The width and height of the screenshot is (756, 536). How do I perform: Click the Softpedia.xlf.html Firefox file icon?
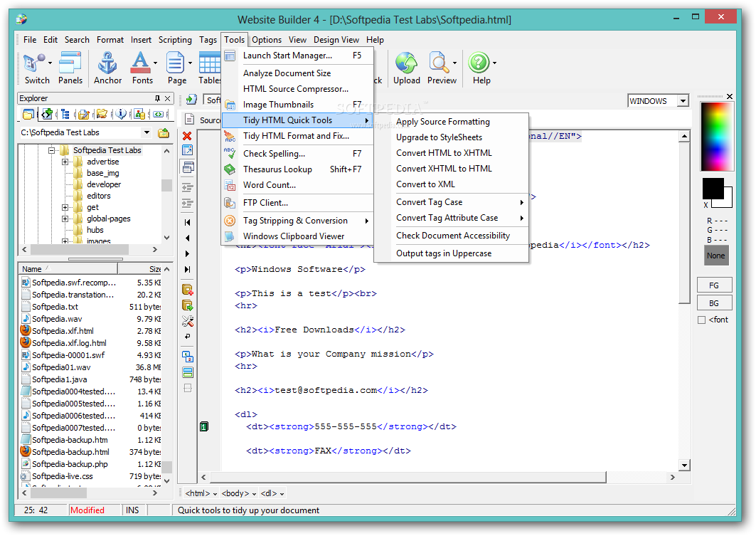pos(26,330)
